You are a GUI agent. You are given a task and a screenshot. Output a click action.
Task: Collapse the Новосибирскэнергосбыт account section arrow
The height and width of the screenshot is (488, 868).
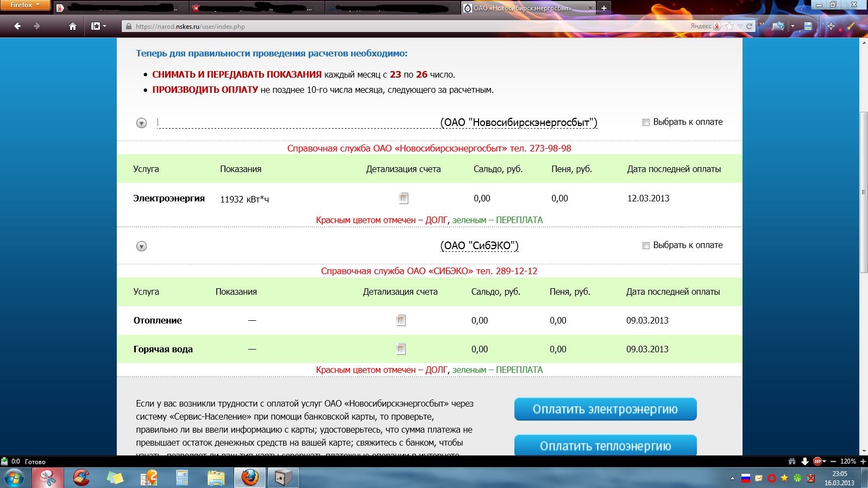point(141,123)
